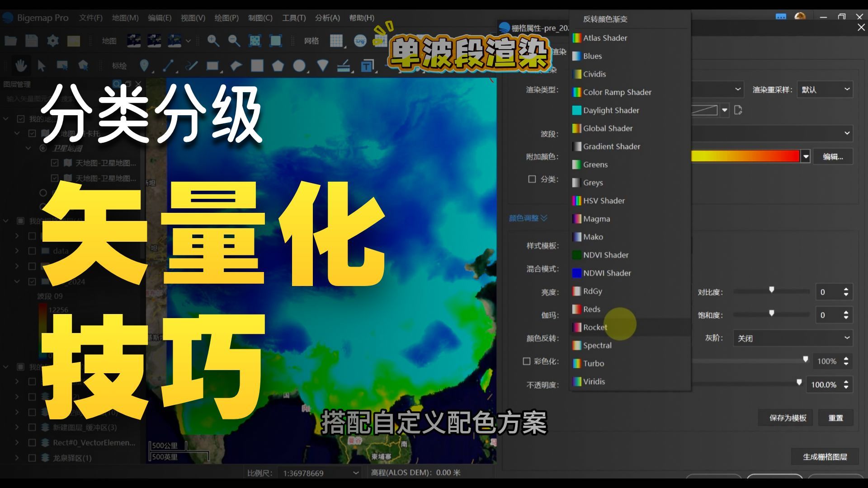Select the text label T tool
Image resolution: width=868 pixels, height=488 pixels.
click(367, 66)
